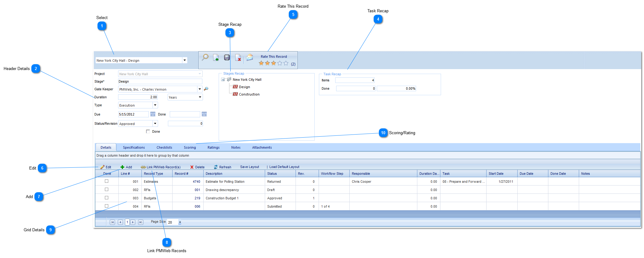Open record number 219 link
This screenshot has width=644, height=258.
point(197,198)
